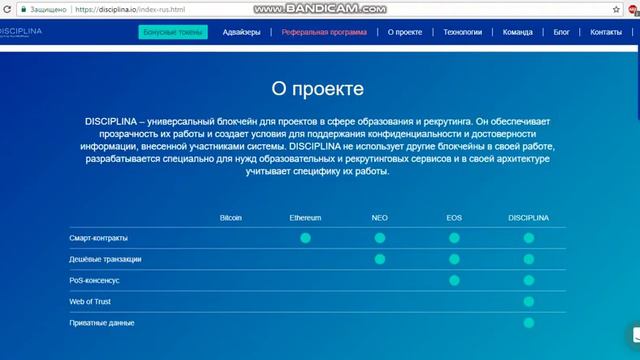The width and height of the screenshot is (640, 360).
Task: Click the Ethereum column header
Action: pyautogui.click(x=305, y=218)
